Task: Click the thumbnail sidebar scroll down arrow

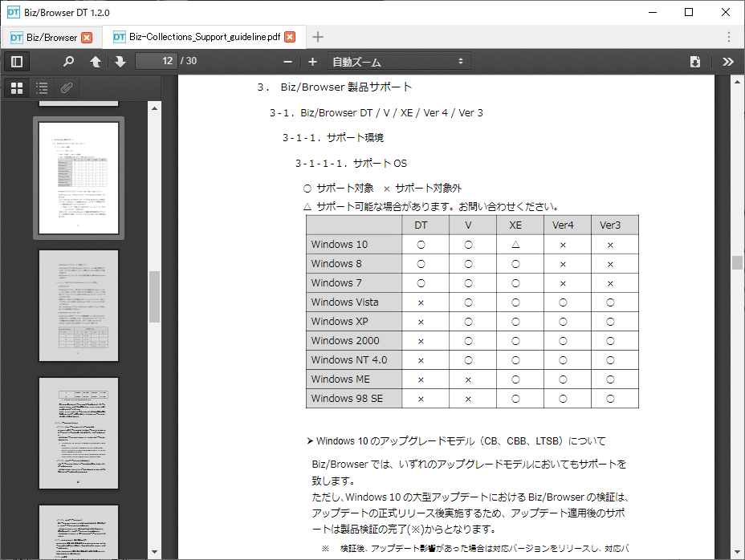Action: [154, 552]
